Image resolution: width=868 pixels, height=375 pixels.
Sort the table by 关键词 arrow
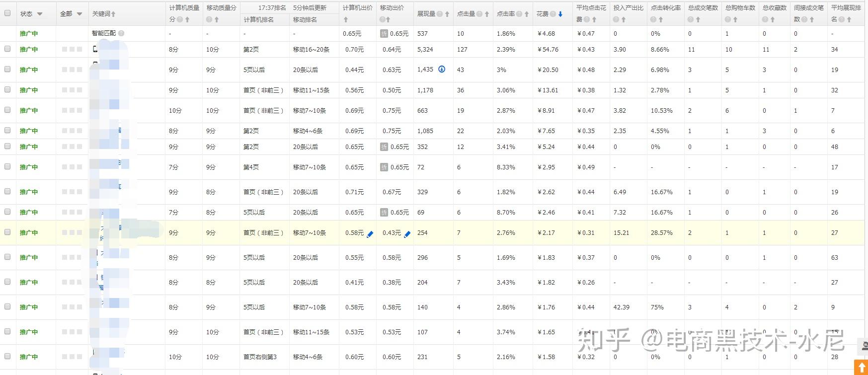pyautogui.click(x=114, y=14)
